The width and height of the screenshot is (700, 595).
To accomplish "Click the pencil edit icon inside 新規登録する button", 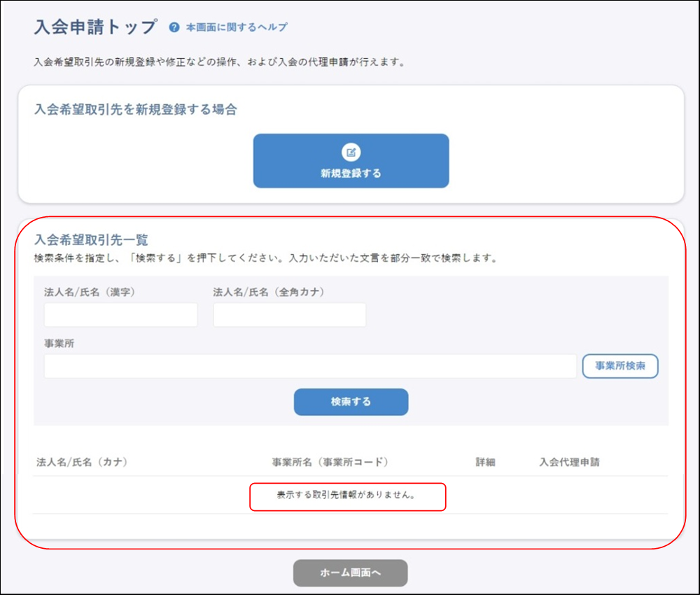I will (351, 150).
